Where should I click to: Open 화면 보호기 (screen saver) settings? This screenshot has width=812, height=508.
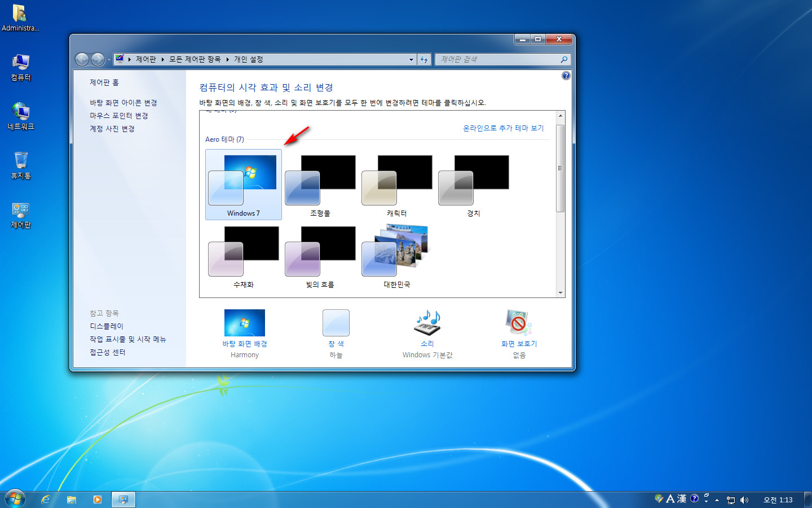[519, 333]
